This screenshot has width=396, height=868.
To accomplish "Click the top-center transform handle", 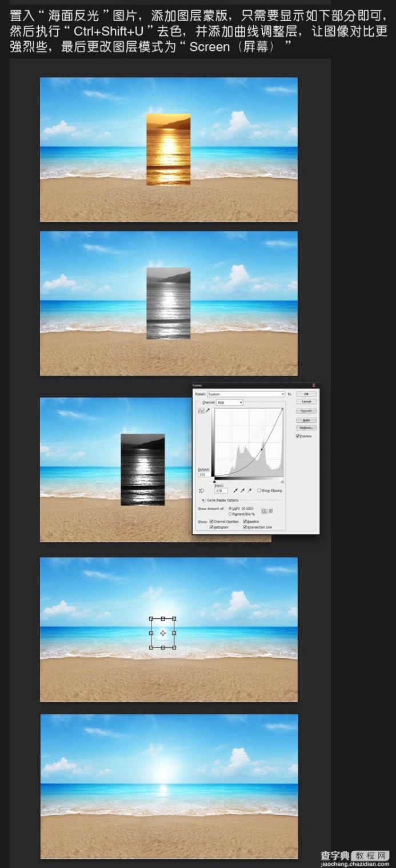I will click(x=163, y=618).
